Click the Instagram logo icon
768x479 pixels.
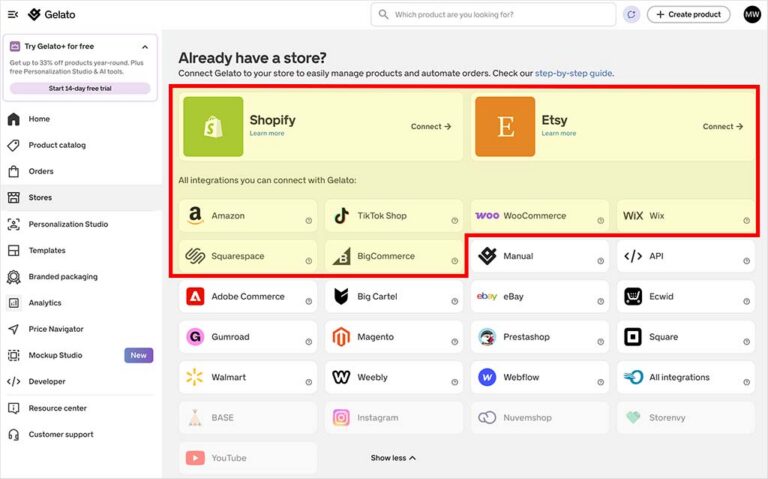(341, 417)
